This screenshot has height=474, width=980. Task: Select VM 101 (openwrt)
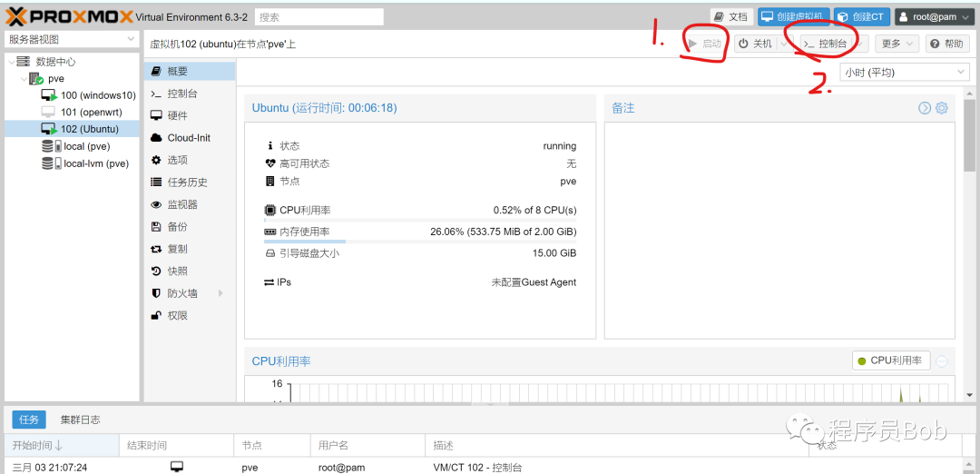pyautogui.click(x=92, y=113)
